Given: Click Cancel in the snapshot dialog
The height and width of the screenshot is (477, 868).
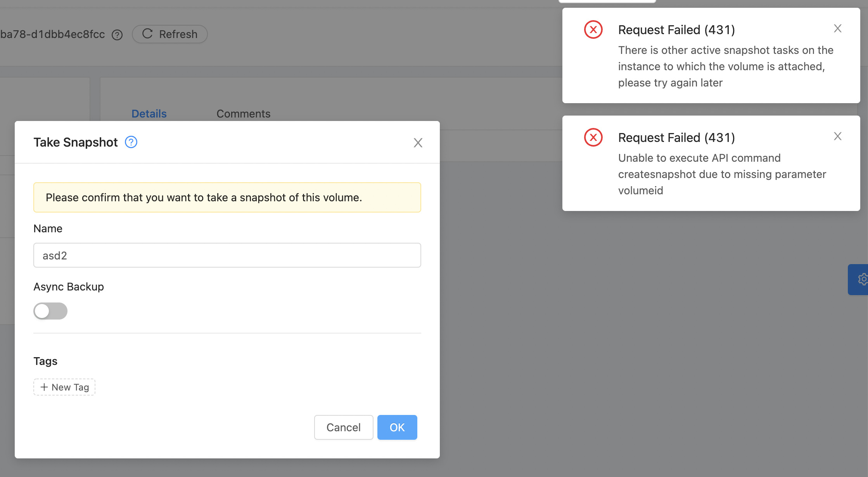Looking at the screenshot, I should (343, 427).
